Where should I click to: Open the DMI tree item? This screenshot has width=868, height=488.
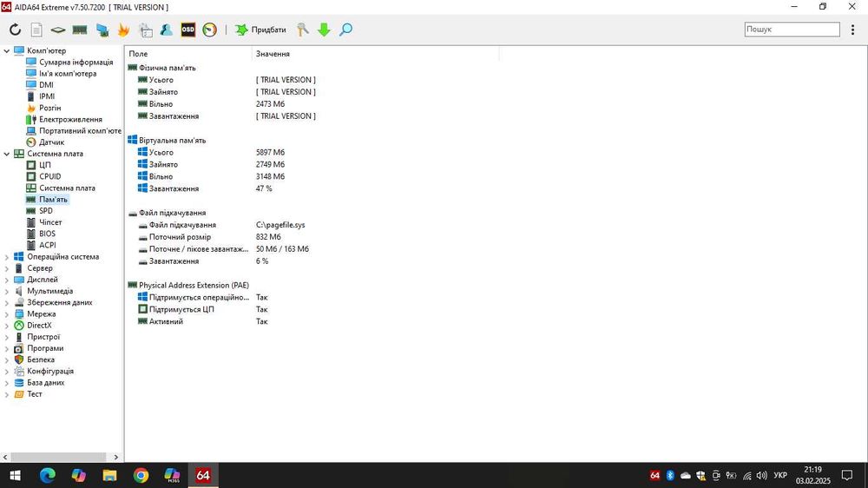pyautogui.click(x=47, y=85)
